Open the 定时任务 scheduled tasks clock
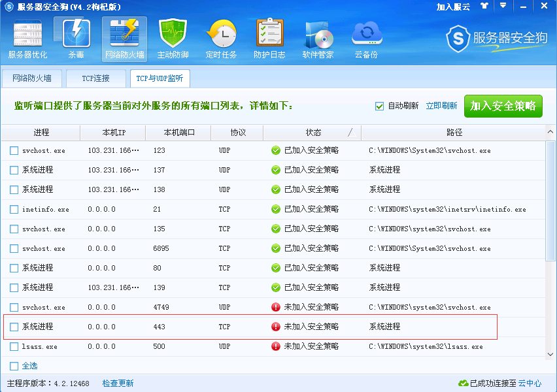Image resolution: width=557 pixels, height=392 pixels. [221, 39]
